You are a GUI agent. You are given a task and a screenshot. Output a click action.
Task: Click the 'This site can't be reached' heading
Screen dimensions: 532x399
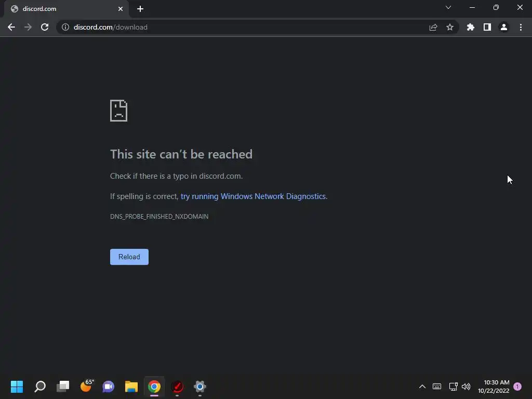181,154
